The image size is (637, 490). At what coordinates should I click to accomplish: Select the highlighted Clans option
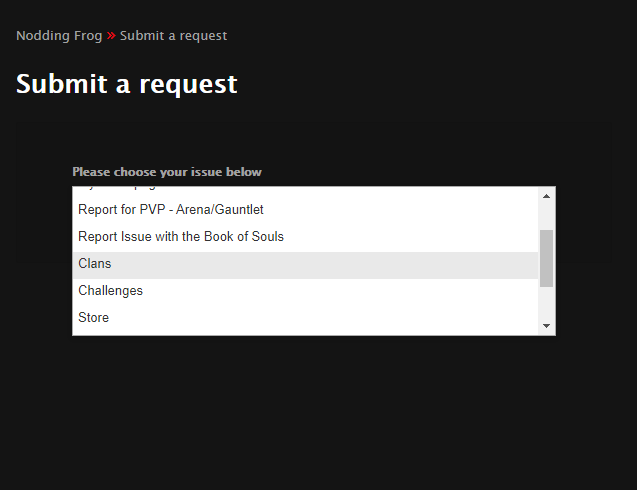[x=306, y=264]
